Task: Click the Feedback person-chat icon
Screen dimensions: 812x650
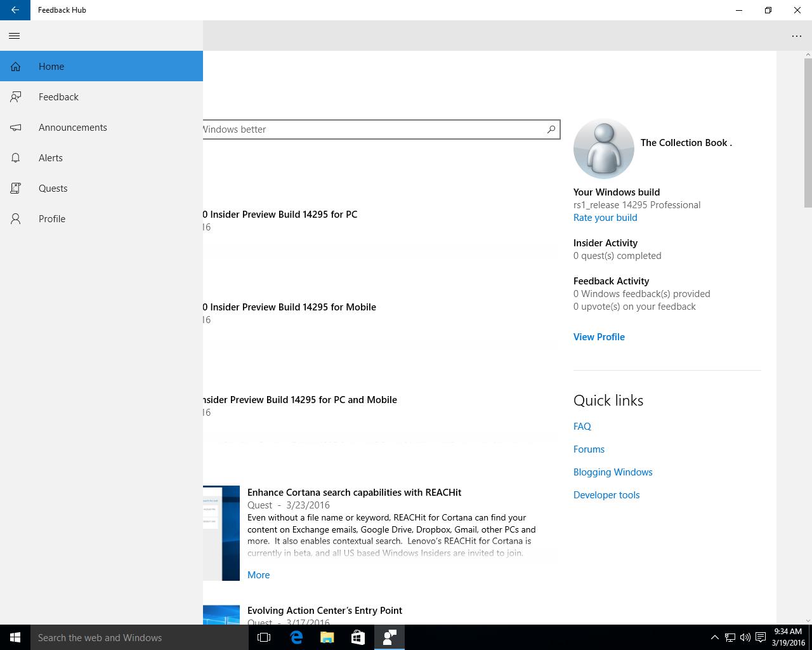Action: (x=16, y=97)
